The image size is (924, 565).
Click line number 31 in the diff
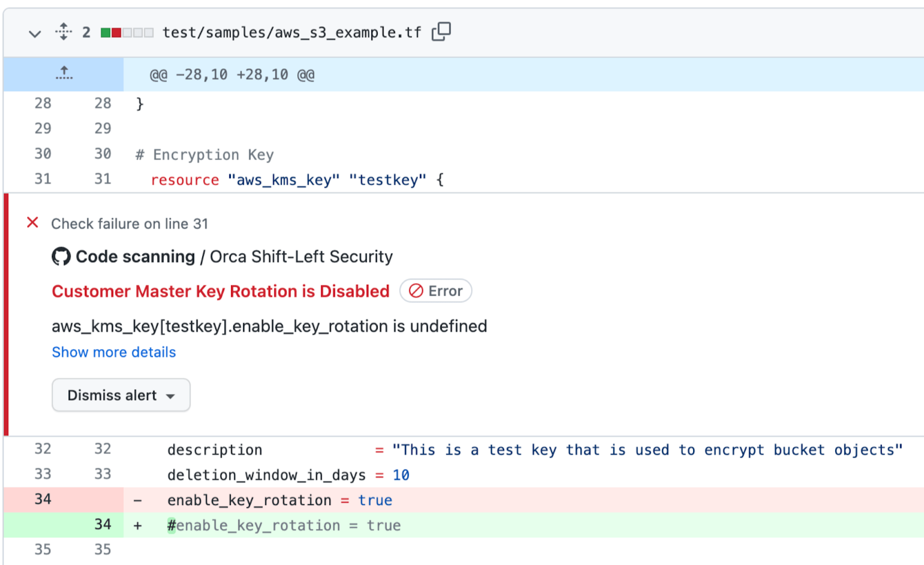(x=43, y=179)
